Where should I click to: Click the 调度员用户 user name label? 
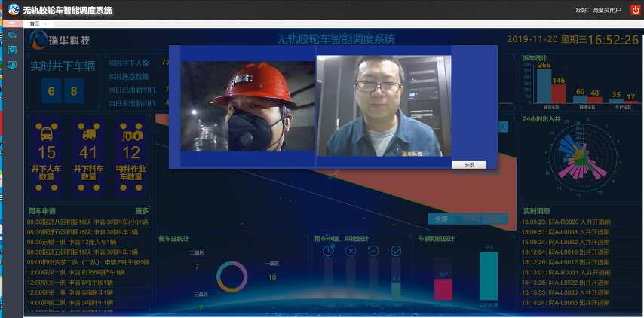[607, 10]
